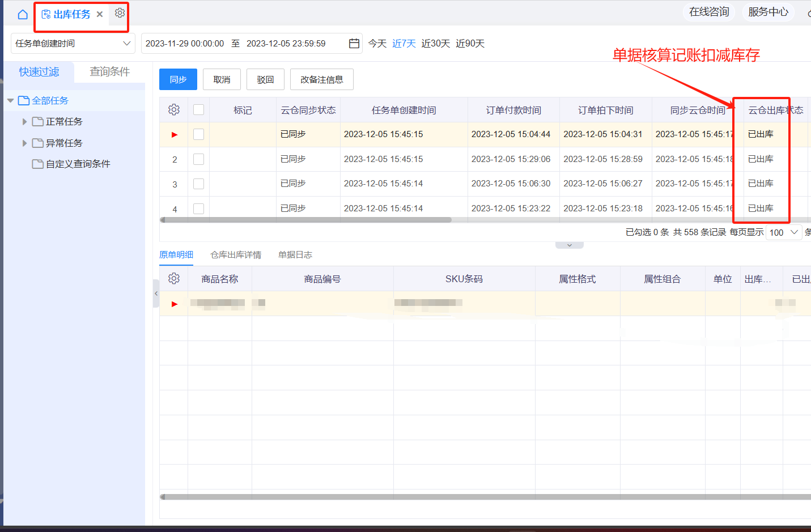Open column settings gear in 商品 detail table
Screen dimensions: 811x532
(174, 279)
